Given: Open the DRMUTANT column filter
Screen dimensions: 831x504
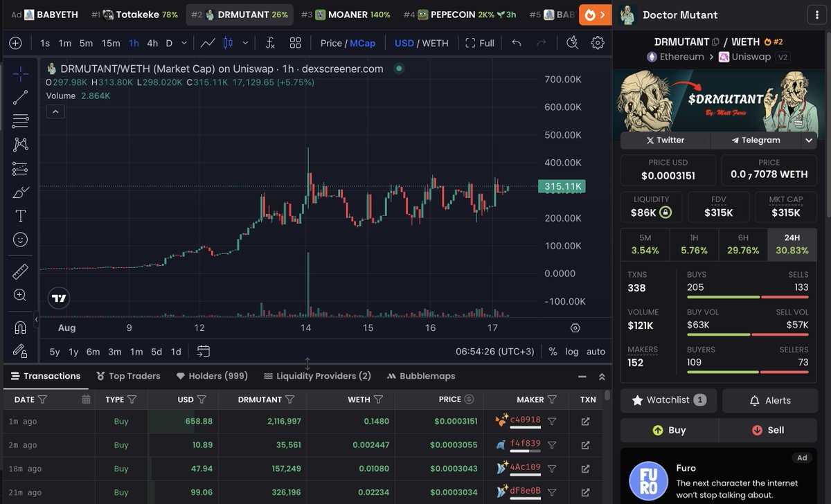Looking at the screenshot, I should pos(290,399).
